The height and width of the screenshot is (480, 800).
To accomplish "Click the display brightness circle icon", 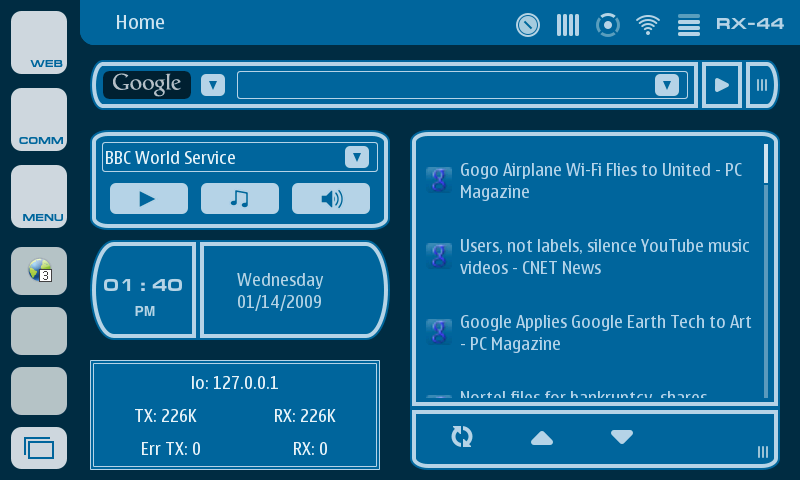I will [x=607, y=24].
